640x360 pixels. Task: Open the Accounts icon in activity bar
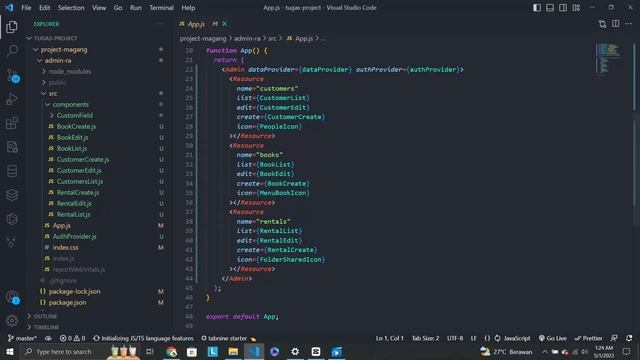(12, 297)
